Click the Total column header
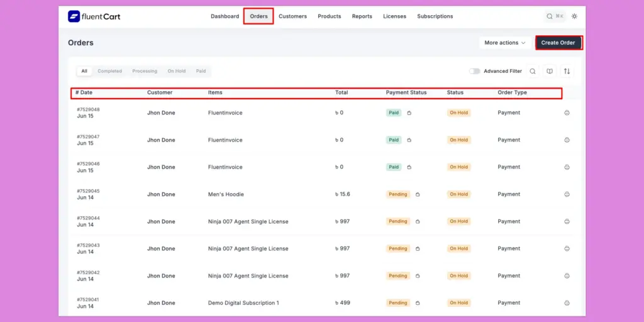 pos(341,92)
